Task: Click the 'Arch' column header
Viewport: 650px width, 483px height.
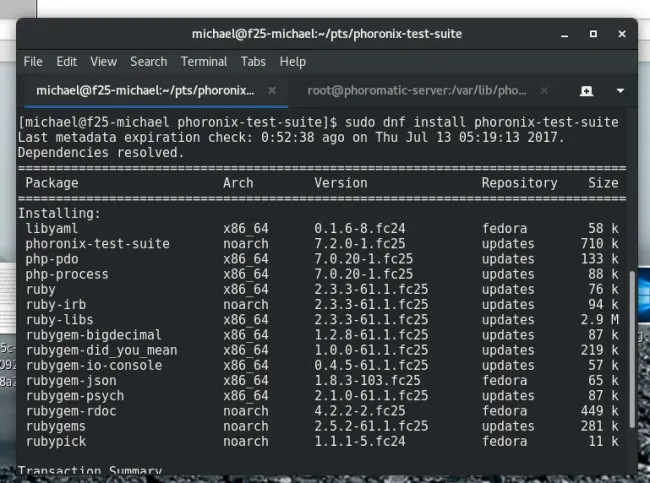Action: pos(238,183)
